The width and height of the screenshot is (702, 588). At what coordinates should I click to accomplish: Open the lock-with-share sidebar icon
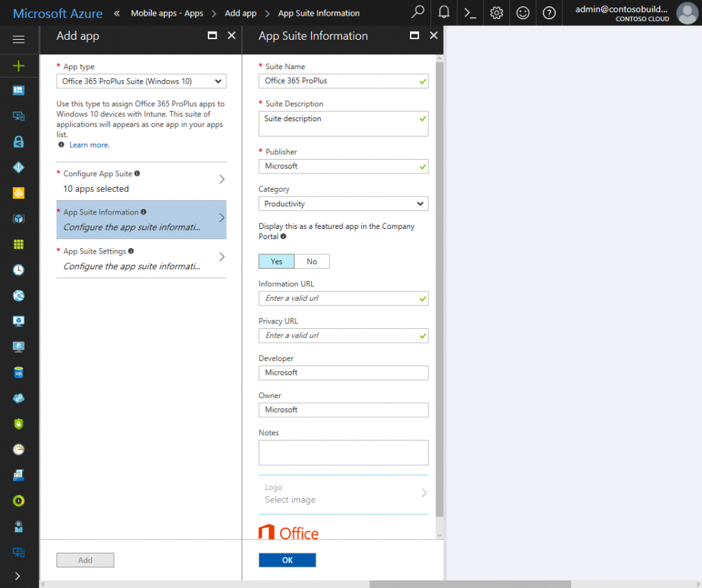pyautogui.click(x=19, y=142)
